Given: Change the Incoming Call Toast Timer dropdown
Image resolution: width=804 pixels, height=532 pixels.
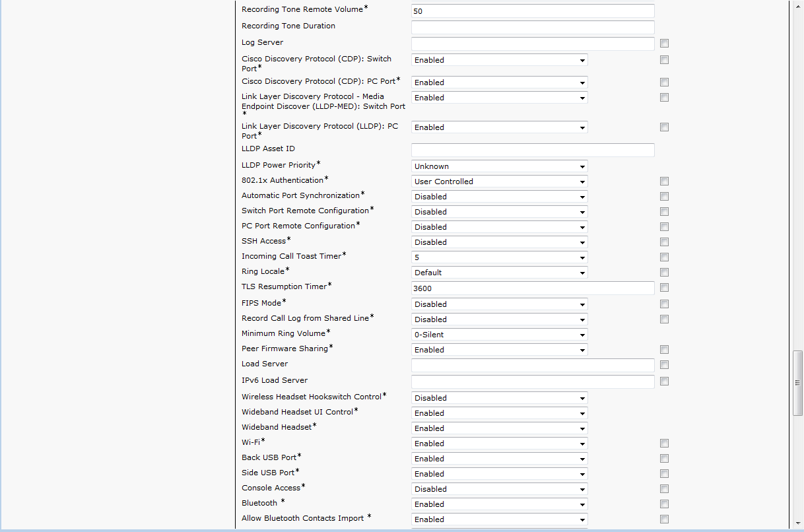Looking at the screenshot, I should click(499, 257).
